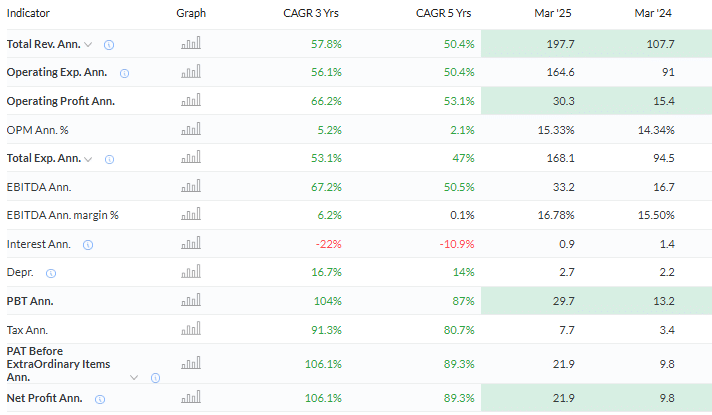The height and width of the screenshot is (415, 712).
Task: View the chart icon in OPM Ann. % row
Action: (x=190, y=130)
